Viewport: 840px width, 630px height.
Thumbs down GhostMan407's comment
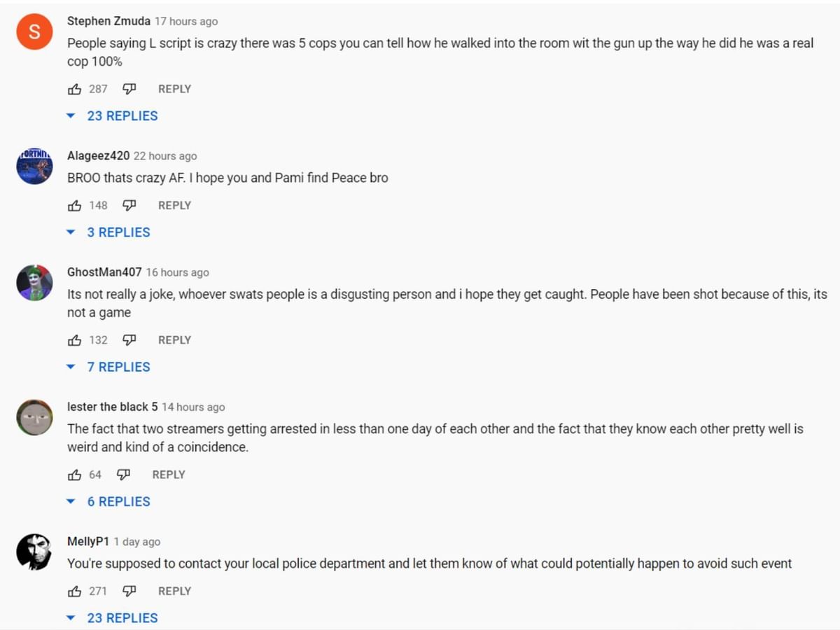click(x=129, y=340)
